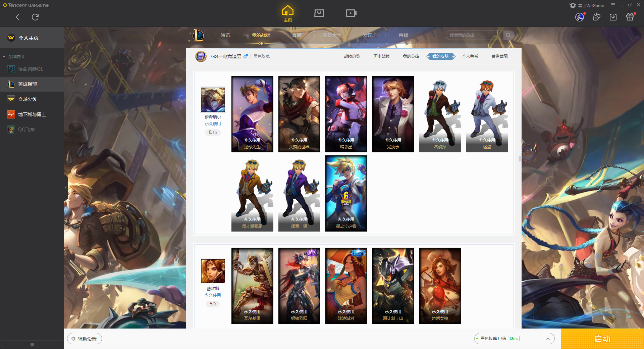Open the download manager icon
Screen dimensions: 644x349
[613, 17]
